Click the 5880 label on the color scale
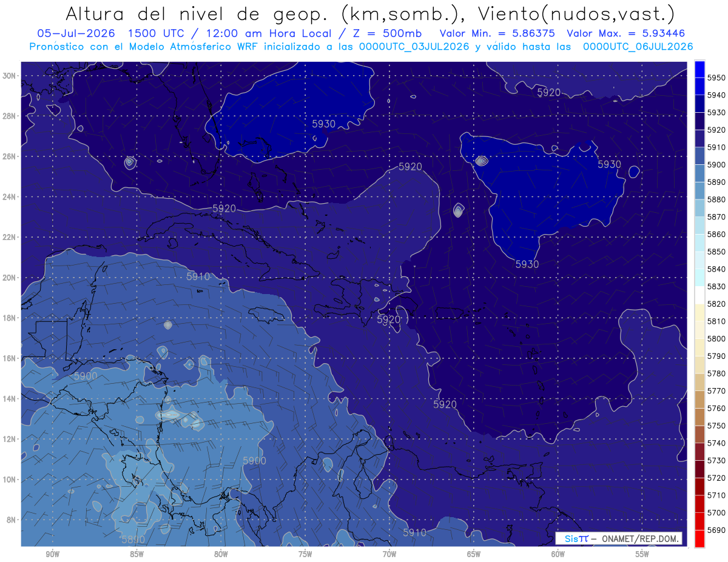The width and height of the screenshot is (728, 562). pos(716,199)
